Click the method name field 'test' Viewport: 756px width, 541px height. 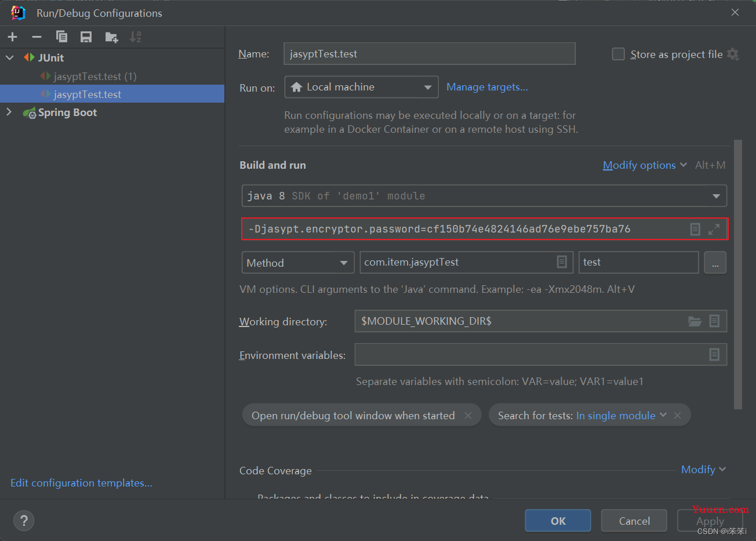click(638, 262)
